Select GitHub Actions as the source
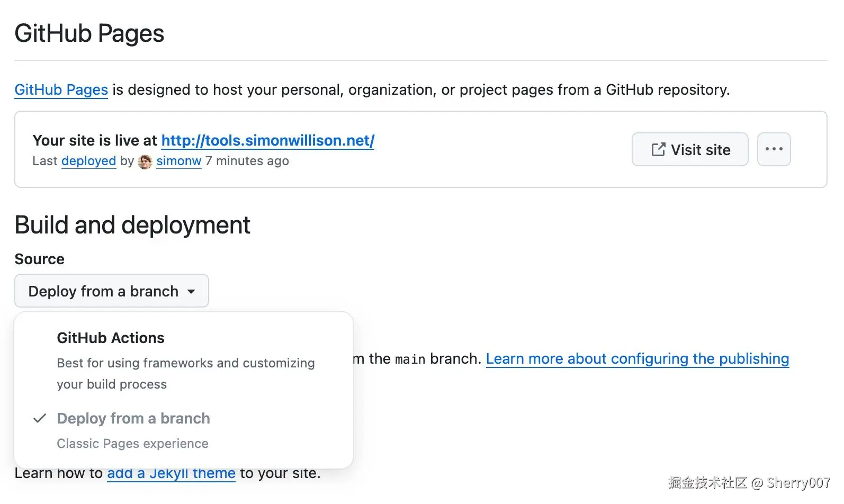This screenshot has width=844, height=504. pos(111,338)
